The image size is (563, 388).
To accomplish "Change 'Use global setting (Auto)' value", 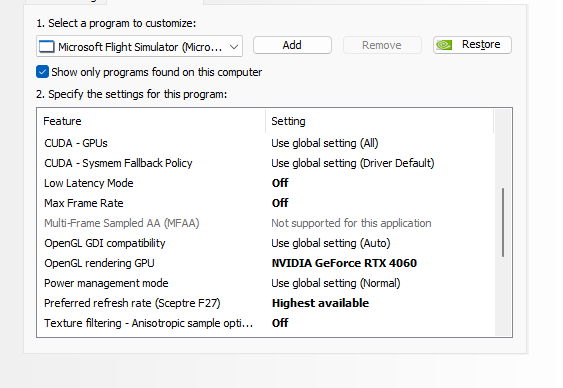I will click(x=331, y=243).
